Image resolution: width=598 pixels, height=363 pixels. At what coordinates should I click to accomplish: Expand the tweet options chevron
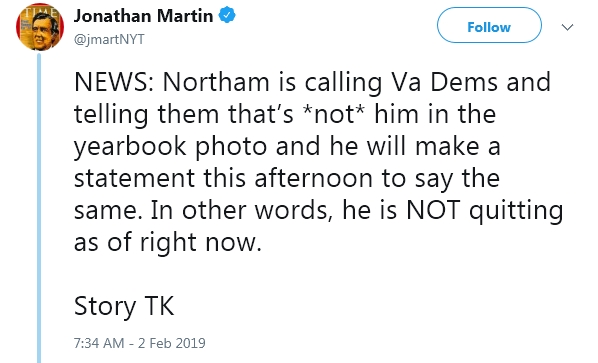pyautogui.click(x=567, y=27)
